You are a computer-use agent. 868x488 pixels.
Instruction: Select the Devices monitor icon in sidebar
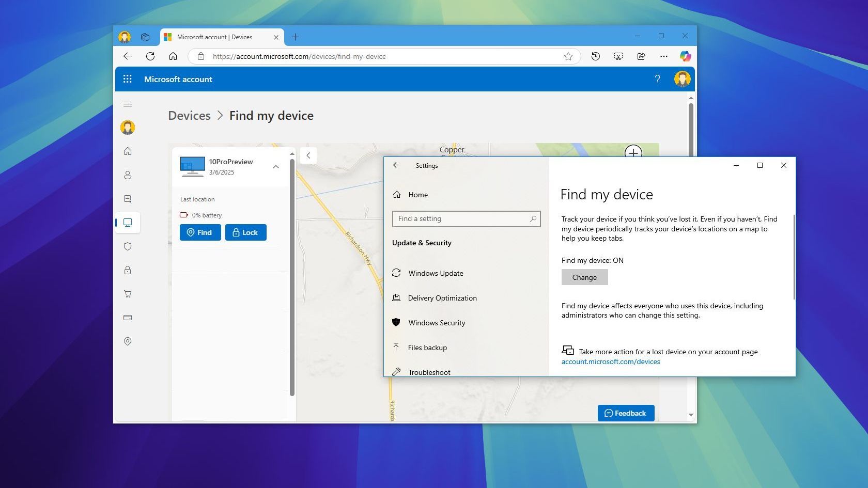(128, 223)
